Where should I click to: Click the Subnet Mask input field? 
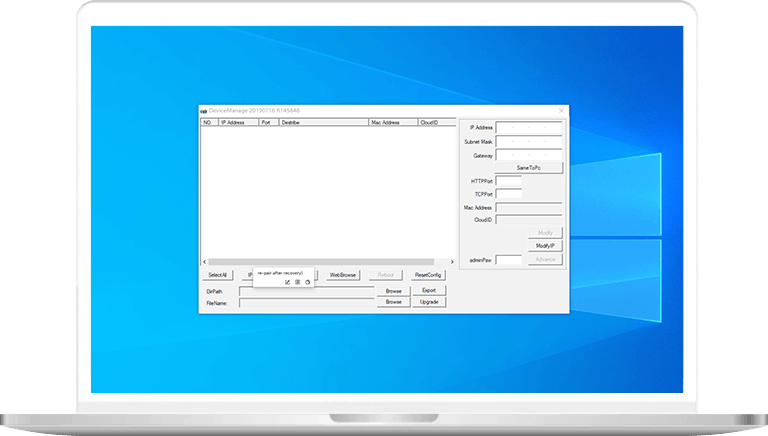[x=529, y=142]
